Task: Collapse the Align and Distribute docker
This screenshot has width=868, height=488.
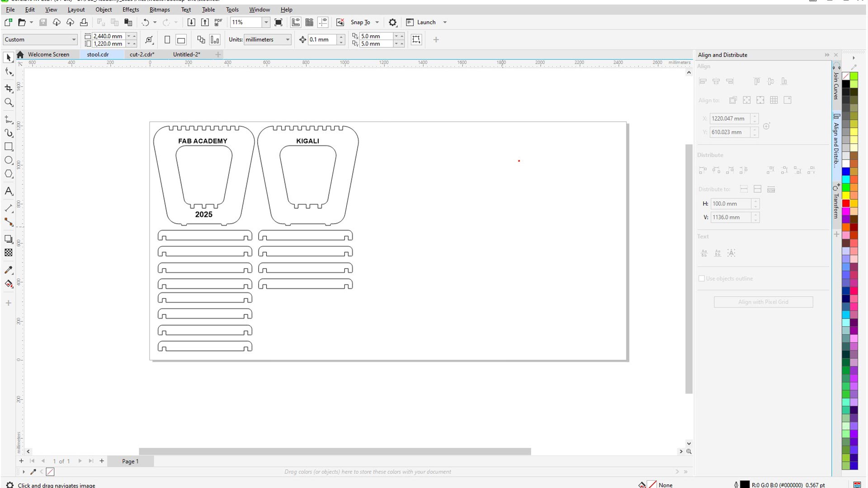Action: pos(827,55)
